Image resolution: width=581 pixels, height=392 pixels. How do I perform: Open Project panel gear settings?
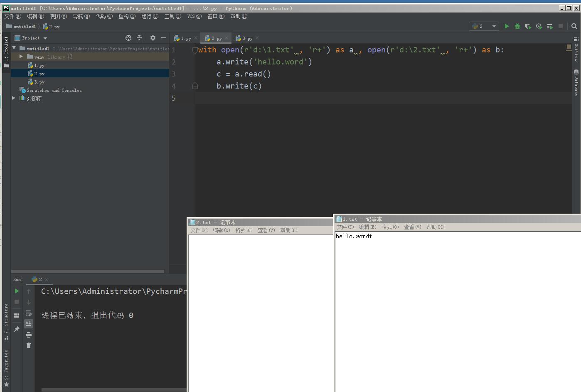click(153, 38)
